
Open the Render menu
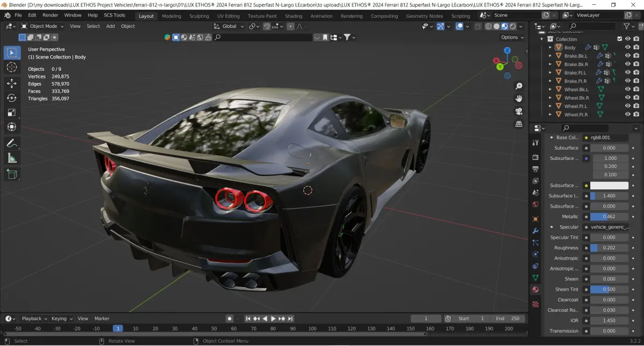50,15
